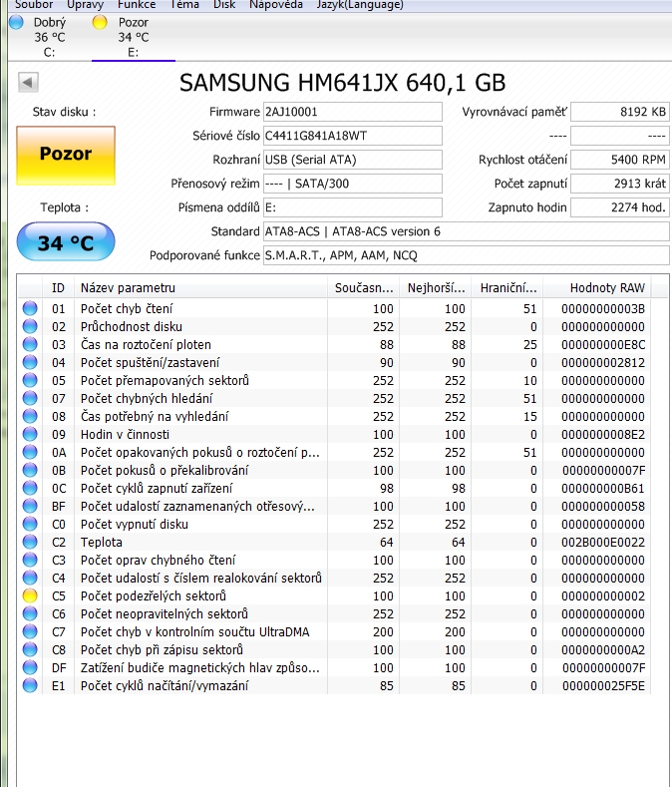This screenshot has width=672, height=787.
Task: Click status icon of Hodin v činnosti
Action: pos(30,434)
